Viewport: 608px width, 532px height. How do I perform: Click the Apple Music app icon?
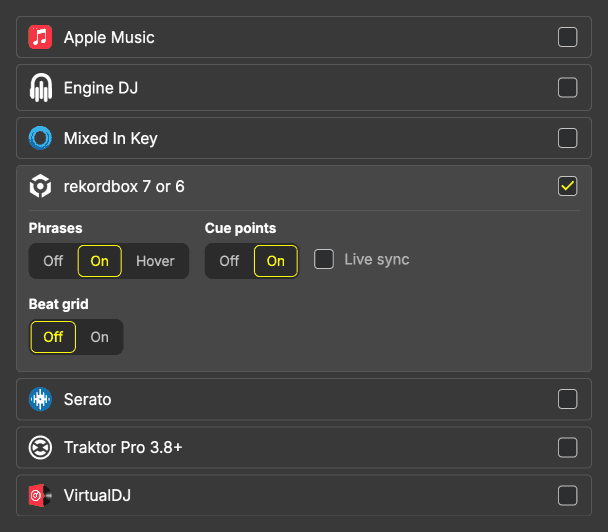(x=40, y=38)
